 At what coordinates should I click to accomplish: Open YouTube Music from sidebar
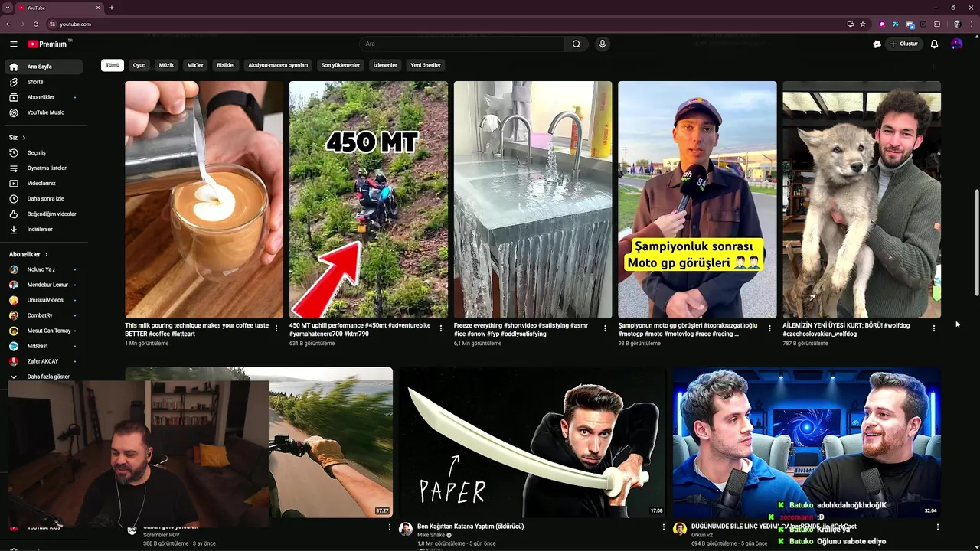point(44,112)
